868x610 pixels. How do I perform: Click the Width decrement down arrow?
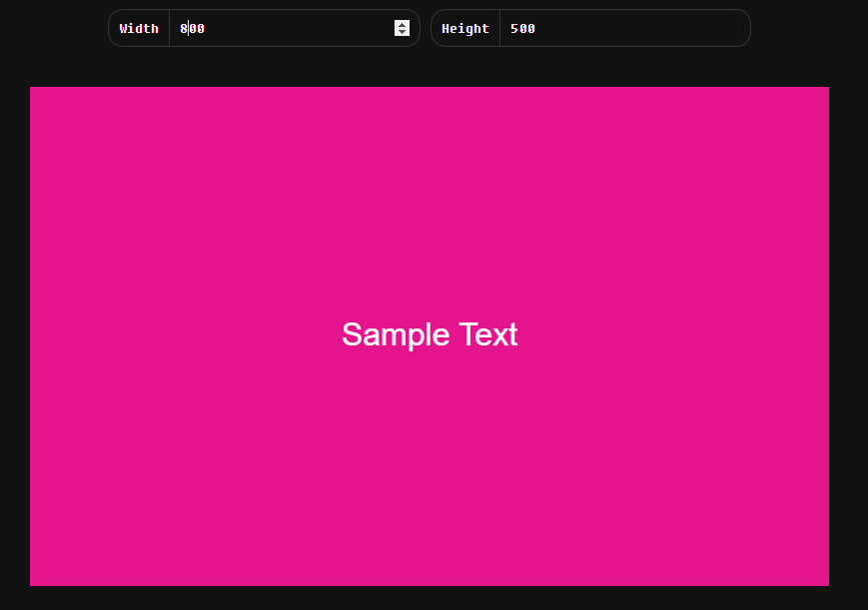point(402,33)
